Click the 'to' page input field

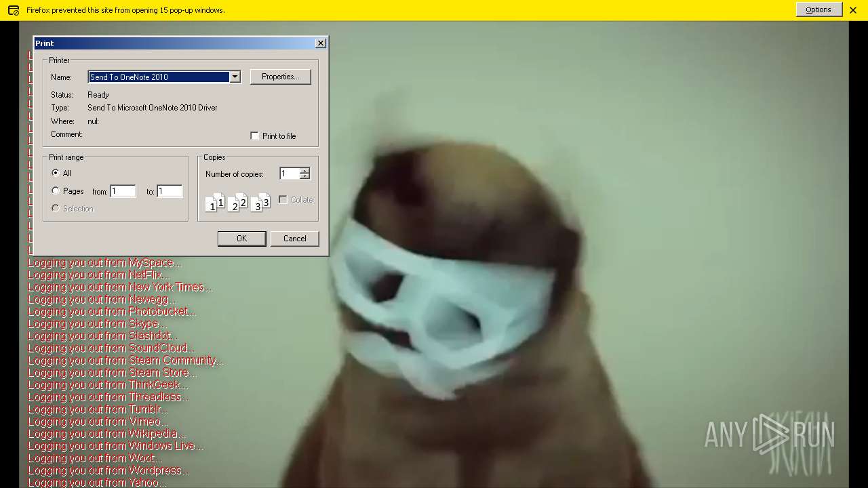170,192
